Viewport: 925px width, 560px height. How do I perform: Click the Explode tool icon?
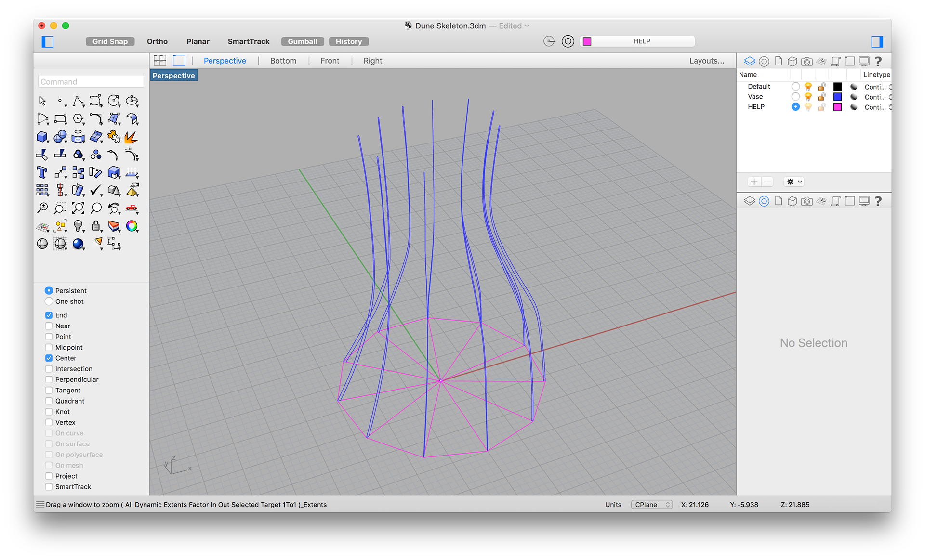(x=132, y=137)
